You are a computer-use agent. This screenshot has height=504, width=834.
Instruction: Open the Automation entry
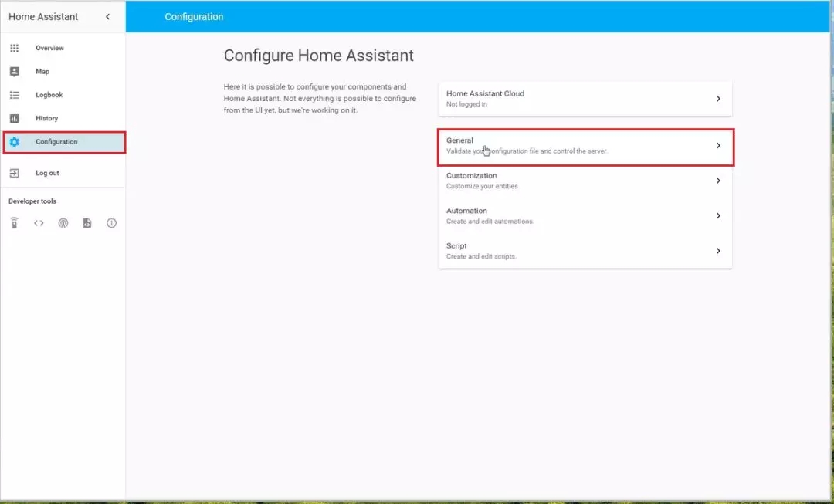585,216
